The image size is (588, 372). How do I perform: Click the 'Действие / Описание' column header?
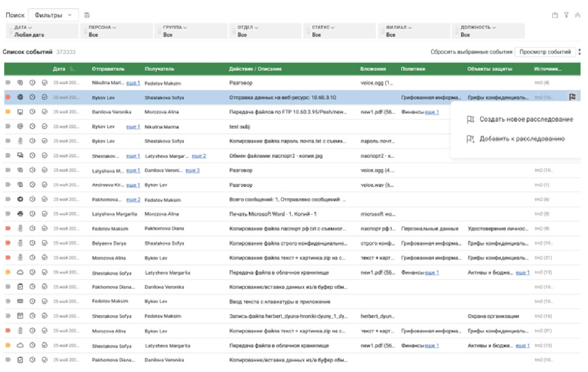pos(255,69)
